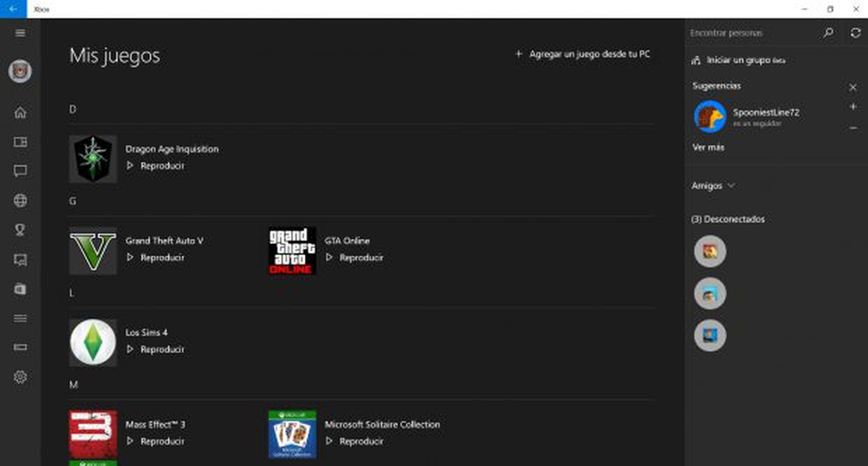Play Mass Effect 3 via Reproducir
Viewport: 868px width, 466px height.
click(x=156, y=441)
